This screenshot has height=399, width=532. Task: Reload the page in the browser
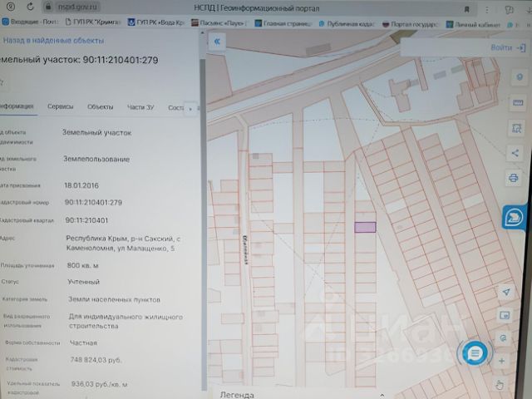point(30,7)
